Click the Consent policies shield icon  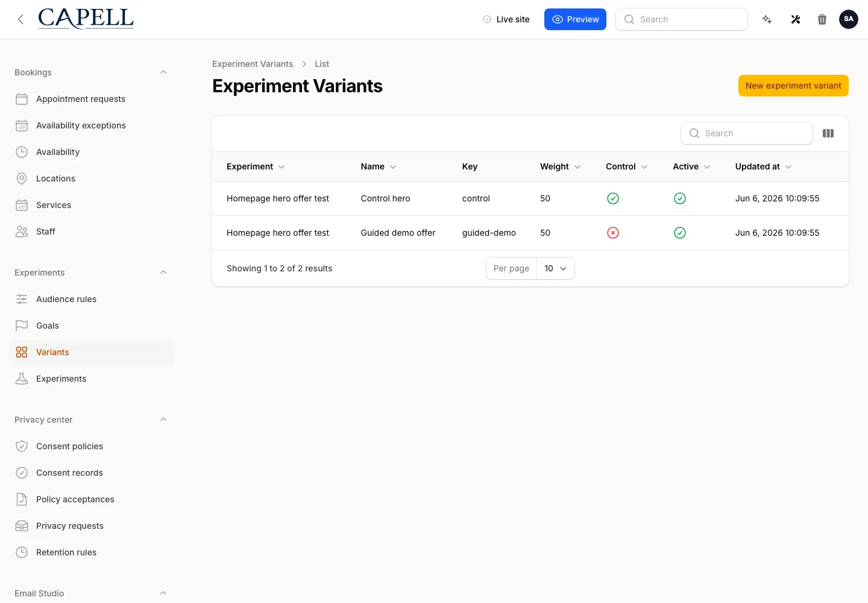click(x=22, y=446)
